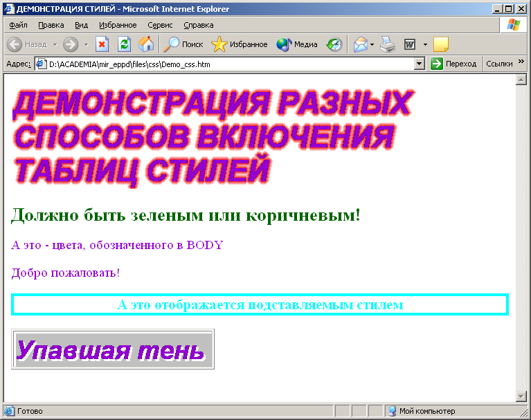The width and height of the screenshot is (531, 420).
Task: Click the scrollbar up arrow
Action: coord(521,80)
